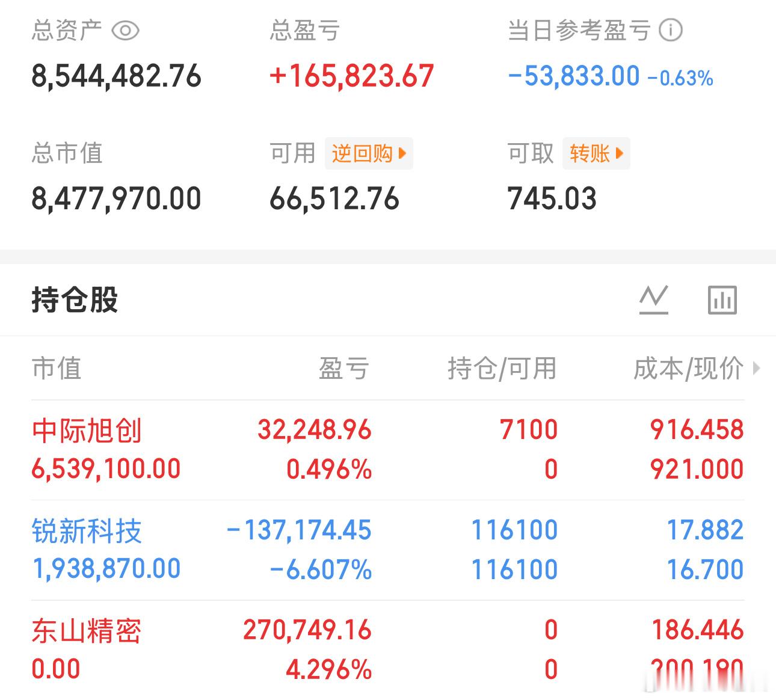Select the 总盈亏 label
The image size is (776, 700).
click(x=305, y=30)
